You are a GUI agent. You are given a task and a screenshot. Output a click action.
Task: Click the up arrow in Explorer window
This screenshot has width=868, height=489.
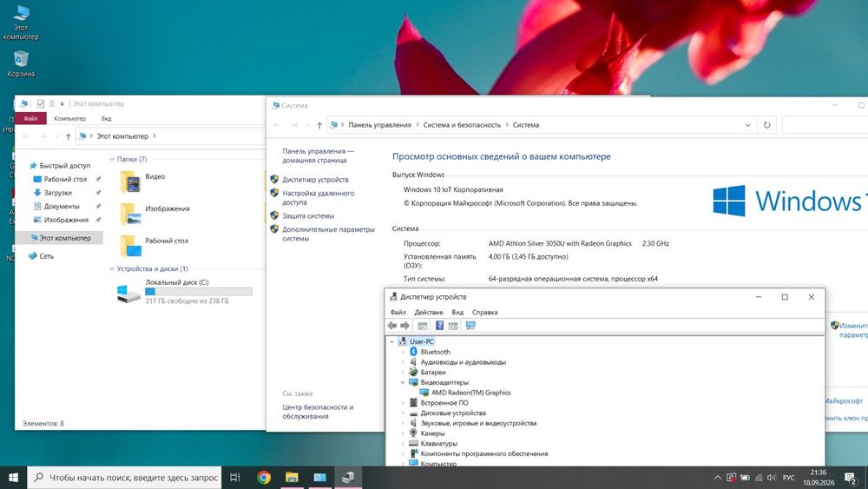pyautogui.click(x=68, y=136)
